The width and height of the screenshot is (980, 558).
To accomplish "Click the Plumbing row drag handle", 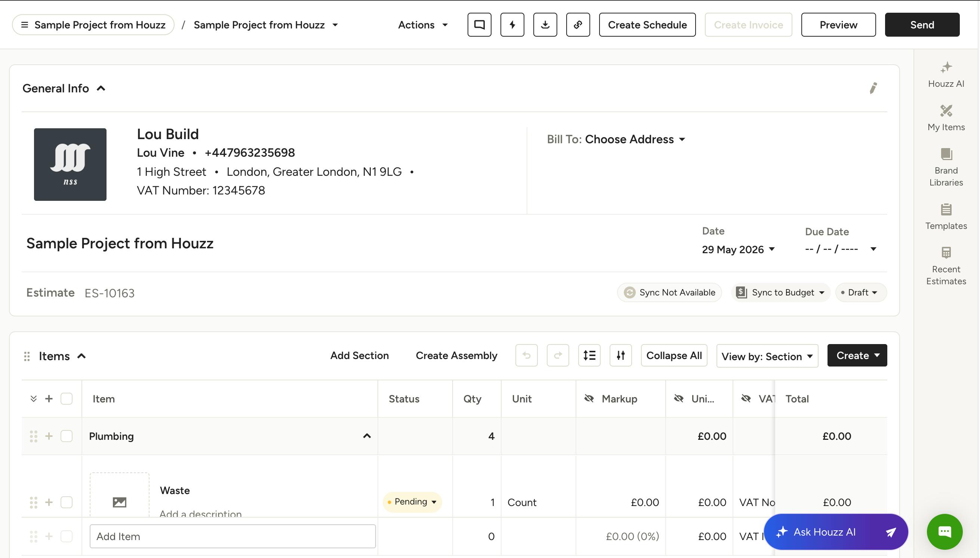I will coord(34,436).
